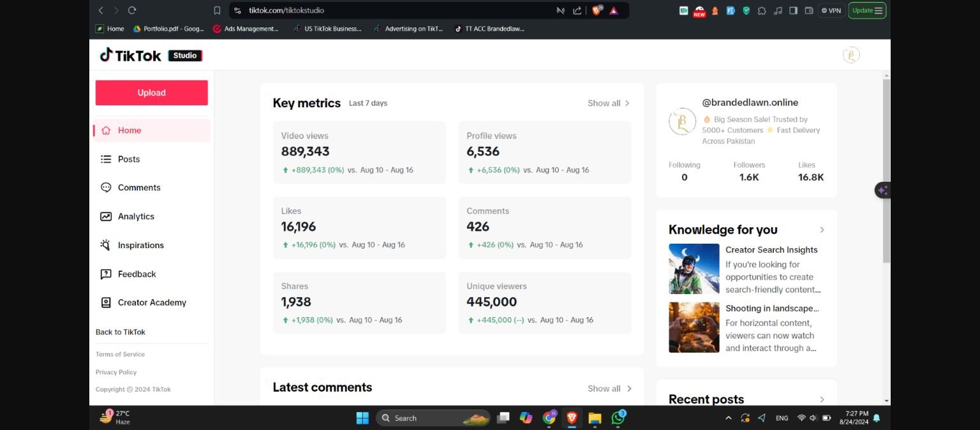Open the music note playlist icon

click(x=777, y=10)
